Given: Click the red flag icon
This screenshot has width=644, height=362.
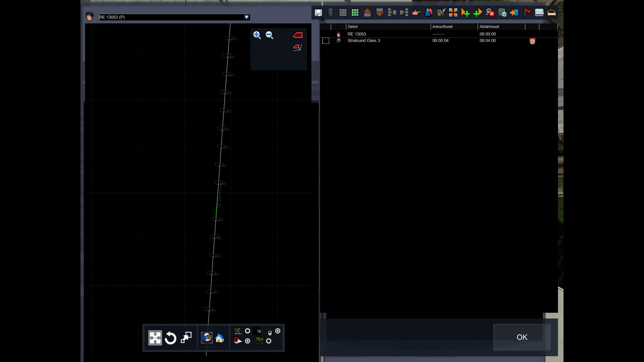Looking at the screenshot, I should (527, 12).
